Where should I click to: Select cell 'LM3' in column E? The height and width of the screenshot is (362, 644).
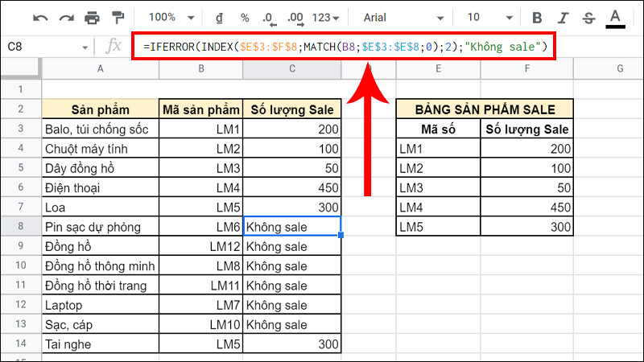(438, 187)
